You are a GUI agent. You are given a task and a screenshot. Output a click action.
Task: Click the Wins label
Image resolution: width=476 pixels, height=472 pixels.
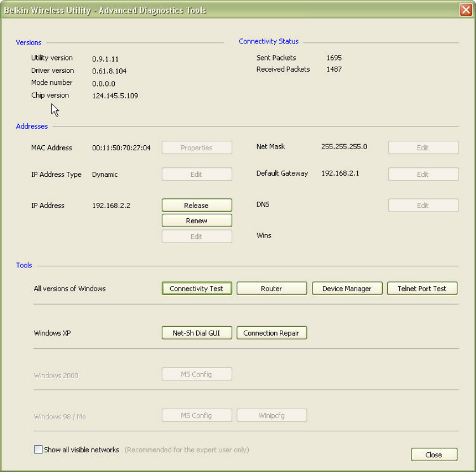click(x=263, y=236)
